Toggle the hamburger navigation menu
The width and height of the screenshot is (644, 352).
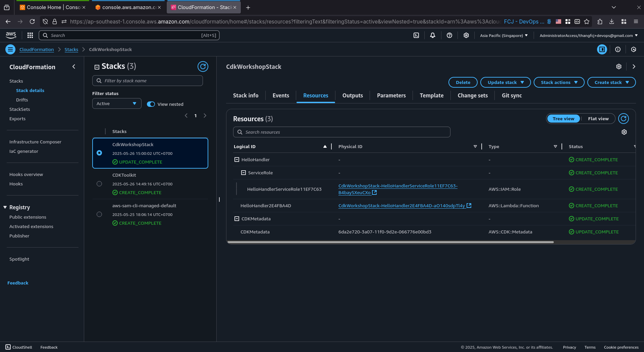(10, 49)
